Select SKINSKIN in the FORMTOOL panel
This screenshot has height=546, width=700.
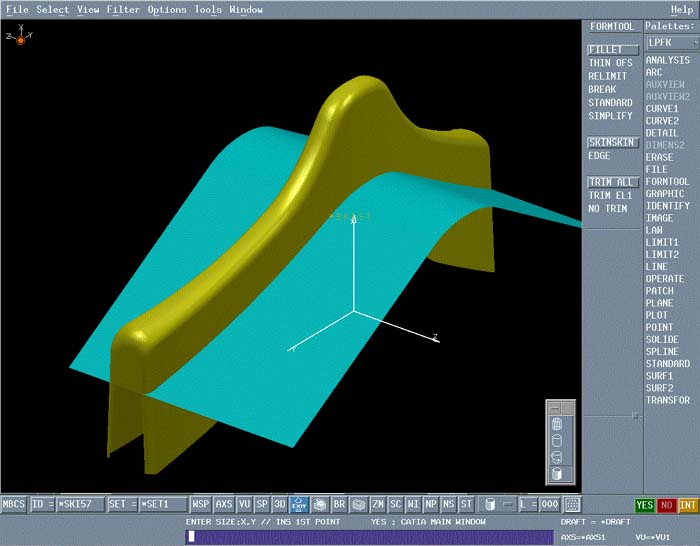coord(611,143)
